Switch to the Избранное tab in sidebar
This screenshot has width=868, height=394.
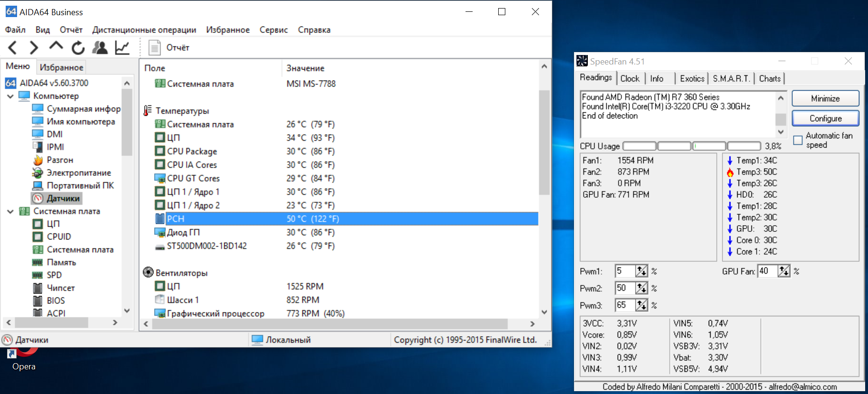pyautogui.click(x=62, y=67)
